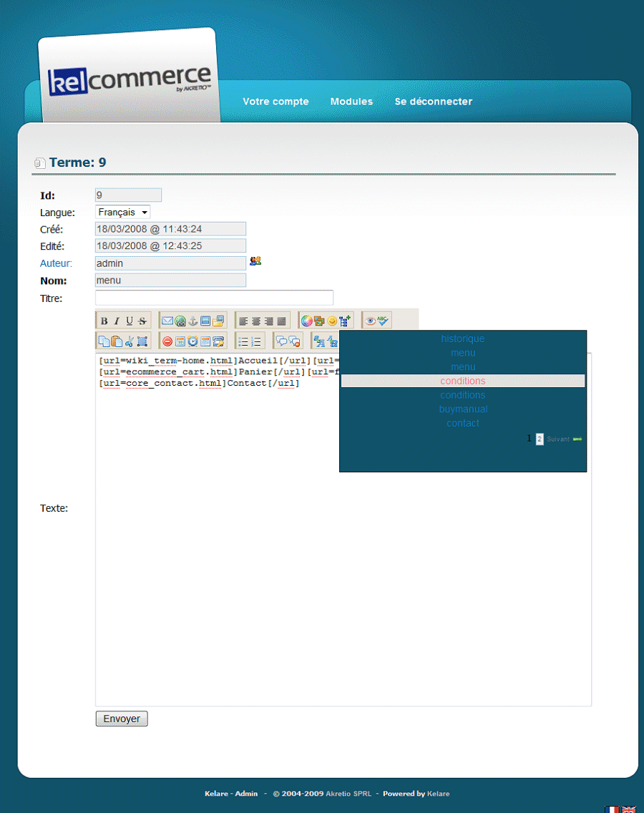
Task: Click the Titre input field
Action: click(x=214, y=298)
